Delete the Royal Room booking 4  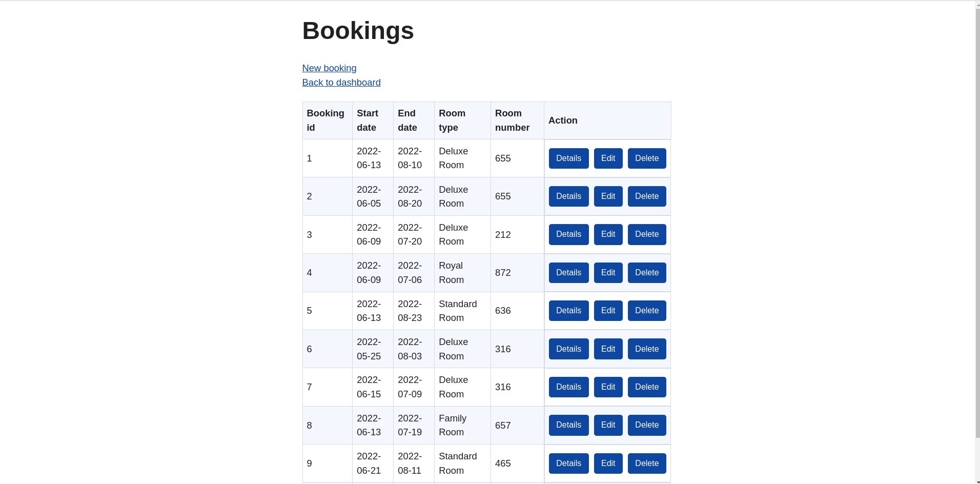646,272
